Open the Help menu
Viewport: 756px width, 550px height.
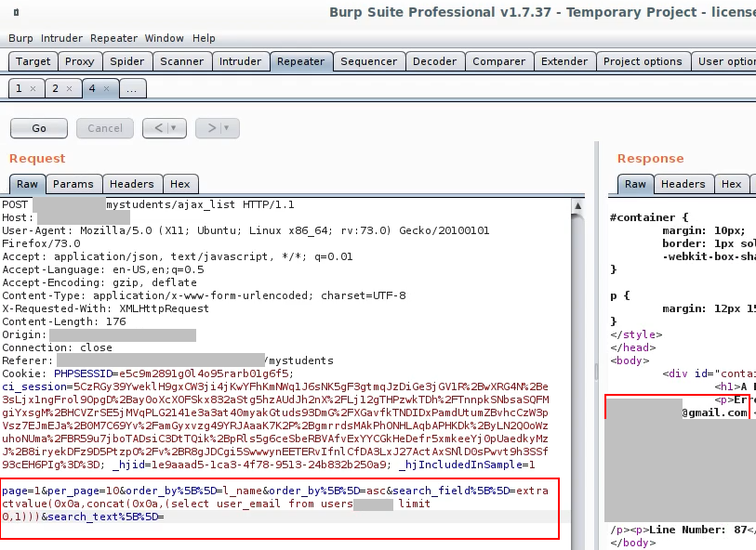click(x=204, y=38)
